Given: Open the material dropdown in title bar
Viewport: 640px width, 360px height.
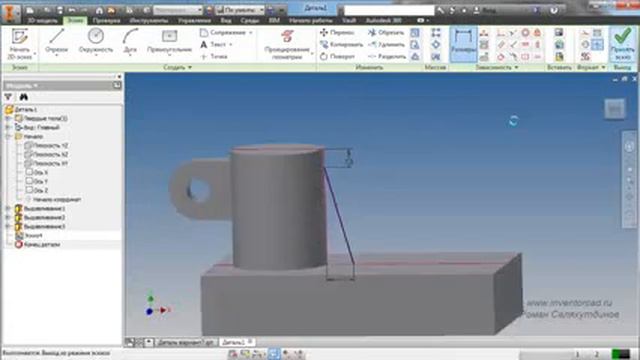Looking at the screenshot, I should (178, 10).
